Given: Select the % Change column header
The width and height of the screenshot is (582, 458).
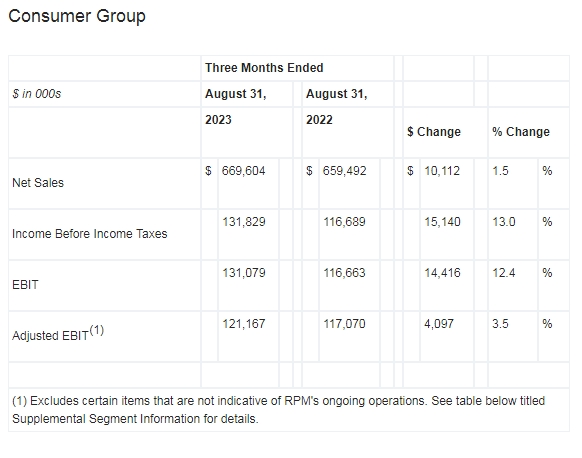Looking at the screenshot, I should tap(521, 132).
